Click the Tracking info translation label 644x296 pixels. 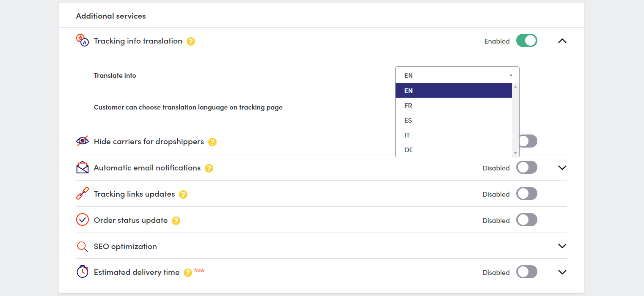point(138,41)
